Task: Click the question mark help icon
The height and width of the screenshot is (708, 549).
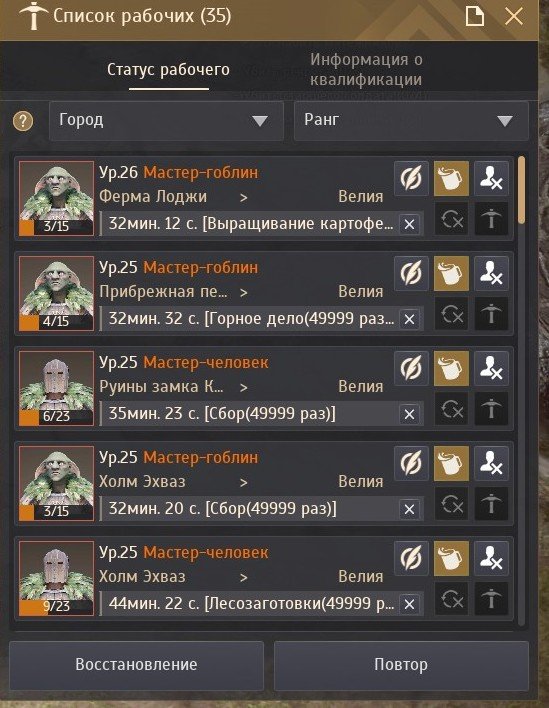Action: [x=23, y=121]
